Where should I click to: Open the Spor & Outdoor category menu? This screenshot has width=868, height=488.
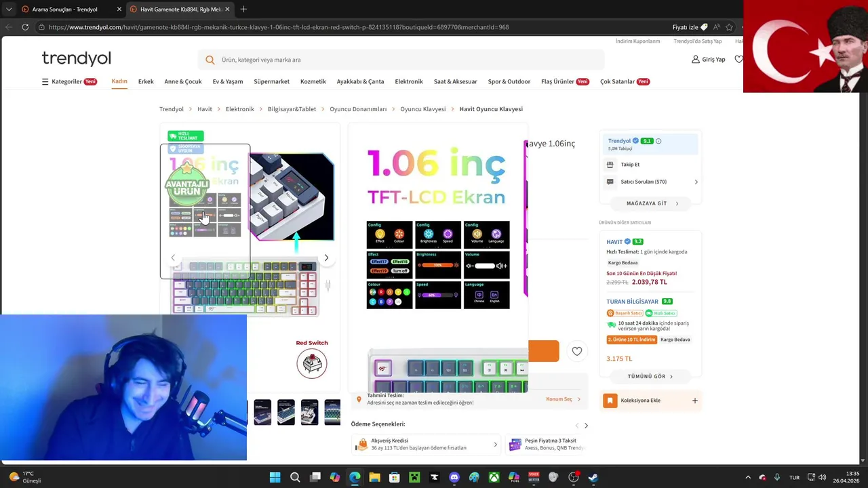(x=509, y=81)
